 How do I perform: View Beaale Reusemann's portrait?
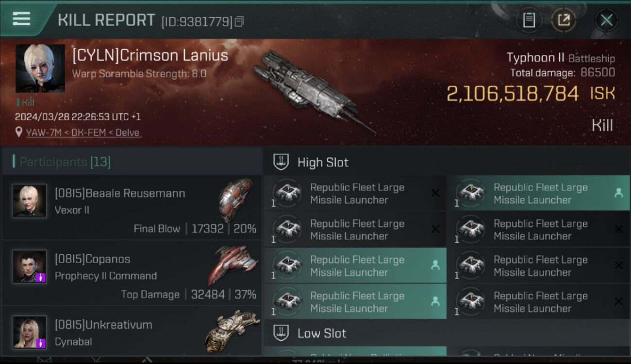pyautogui.click(x=30, y=201)
